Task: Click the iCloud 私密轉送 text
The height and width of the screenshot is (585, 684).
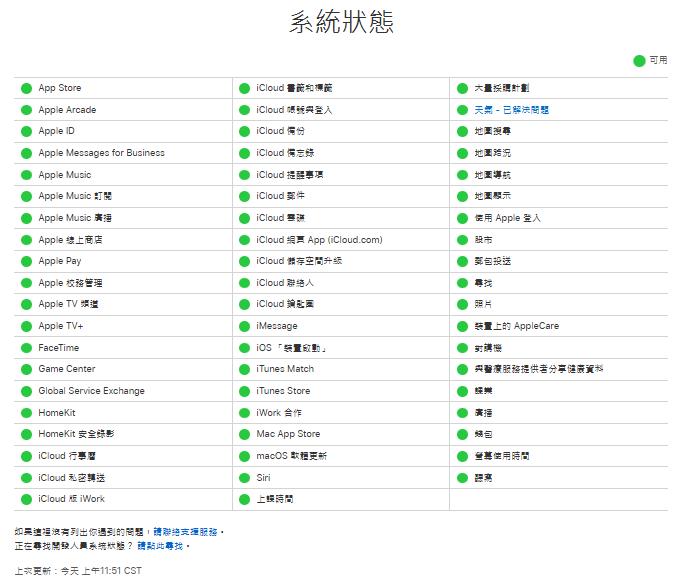Action: 72,478
